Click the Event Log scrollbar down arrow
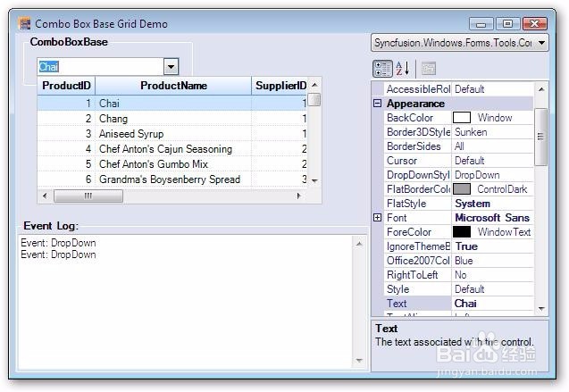This screenshot has height=392, width=569. 359,361
